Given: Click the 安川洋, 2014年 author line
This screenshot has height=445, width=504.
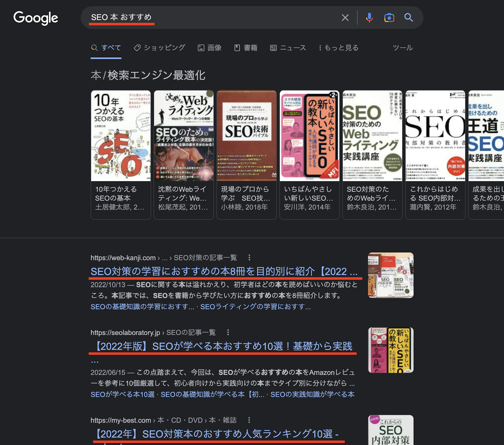Looking at the screenshot, I should pos(307,207).
